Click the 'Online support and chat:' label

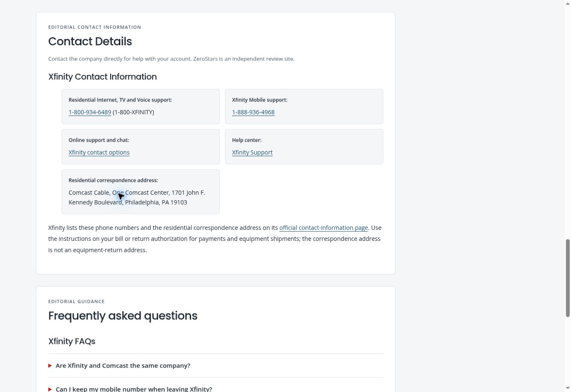(x=99, y=140)
